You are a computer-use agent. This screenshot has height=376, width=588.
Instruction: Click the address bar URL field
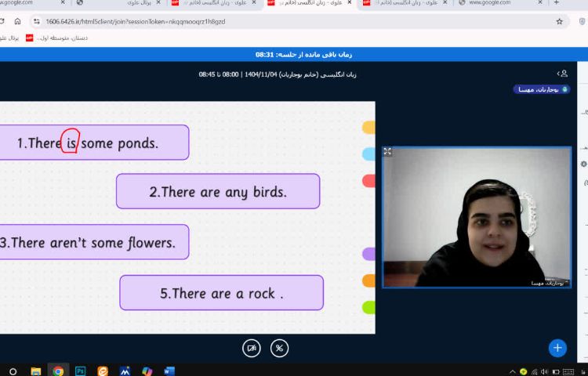pos(235,21)
